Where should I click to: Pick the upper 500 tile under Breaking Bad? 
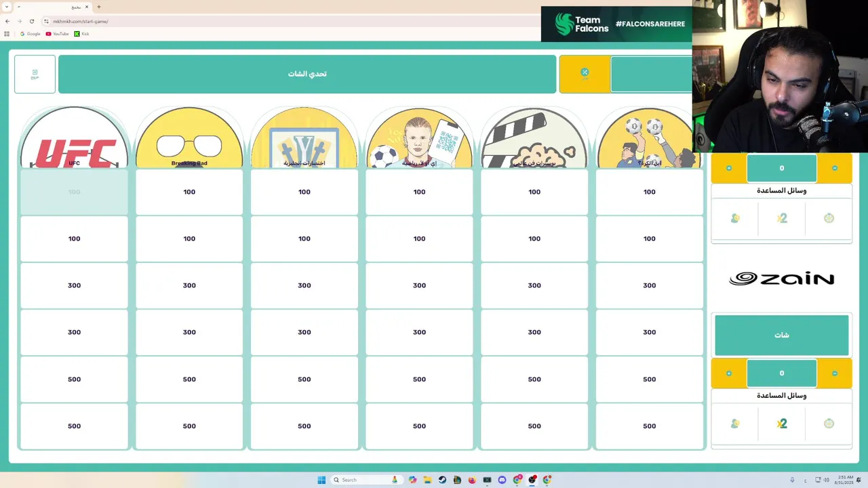(189, 379)
